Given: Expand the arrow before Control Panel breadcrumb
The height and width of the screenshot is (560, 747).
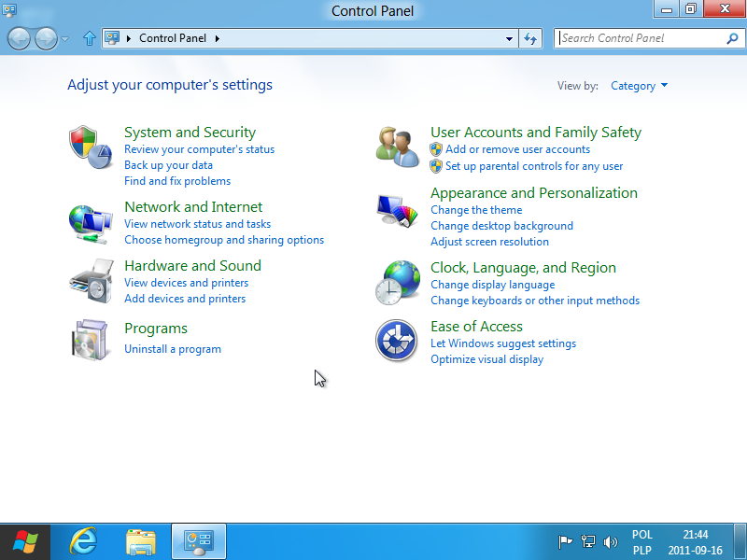Looking at the screenshot, I should click(x=129, y=38).
